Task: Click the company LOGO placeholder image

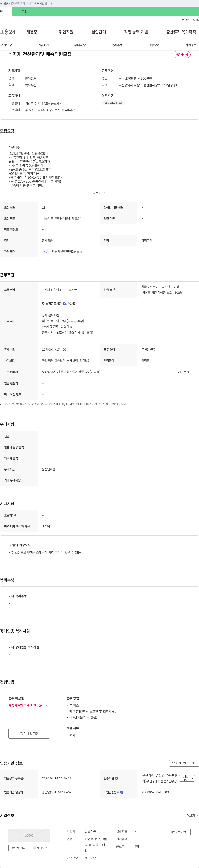Action: coord(29,835)
